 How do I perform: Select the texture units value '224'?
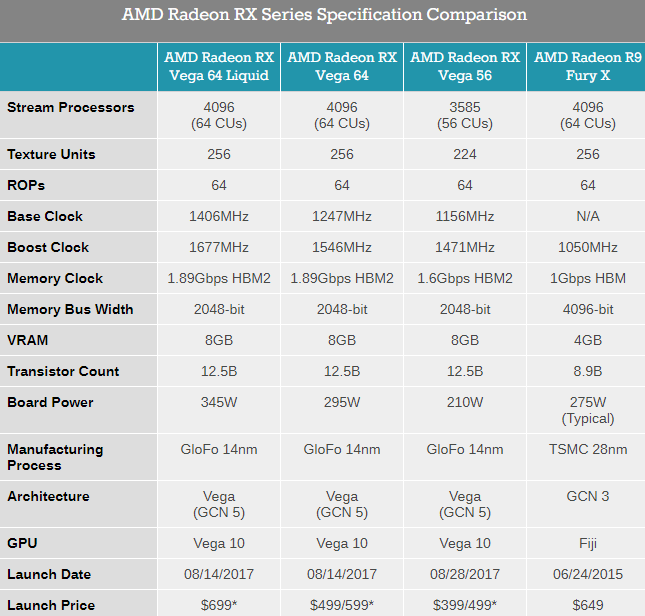point(465,154)
